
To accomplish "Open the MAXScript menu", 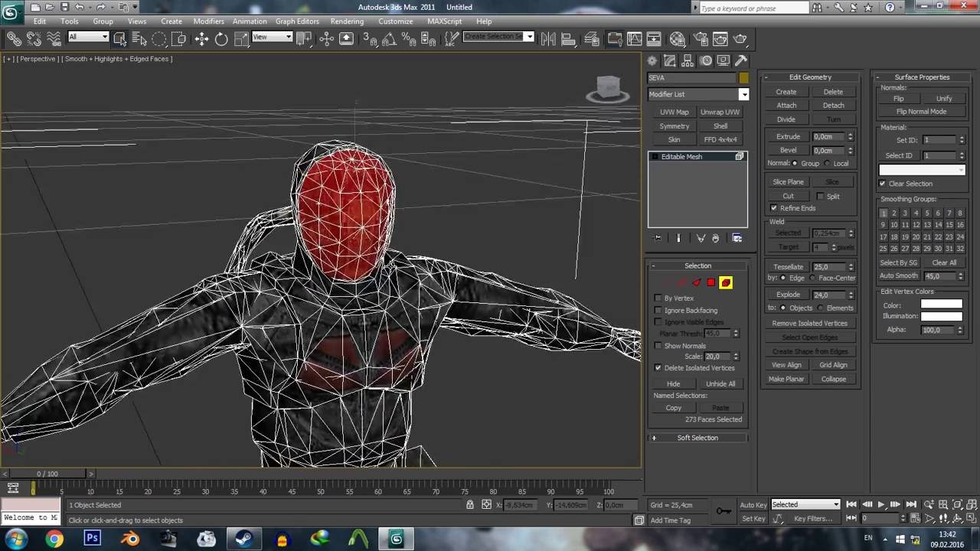I will [444, 21].
